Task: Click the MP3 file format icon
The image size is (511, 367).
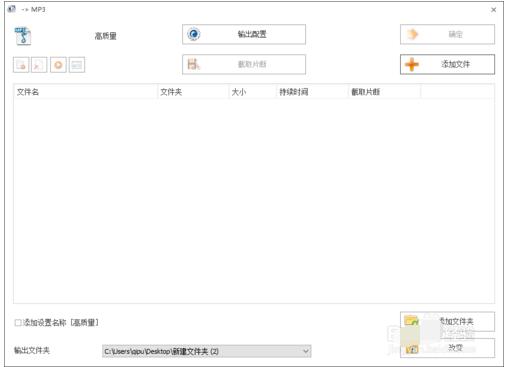Action: 23,36
